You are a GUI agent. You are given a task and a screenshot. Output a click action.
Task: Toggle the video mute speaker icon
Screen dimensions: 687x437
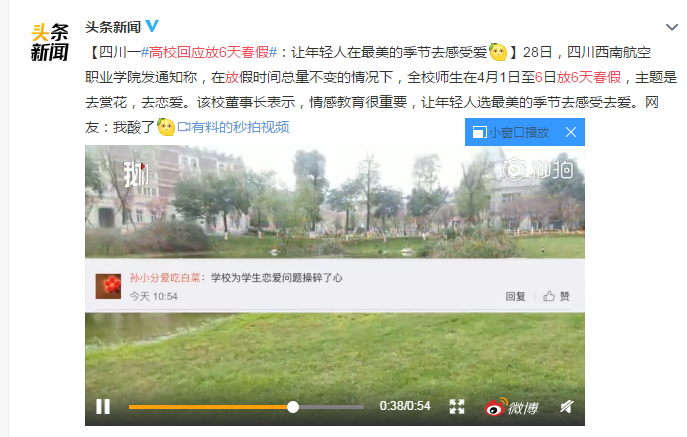click(567, 407)
